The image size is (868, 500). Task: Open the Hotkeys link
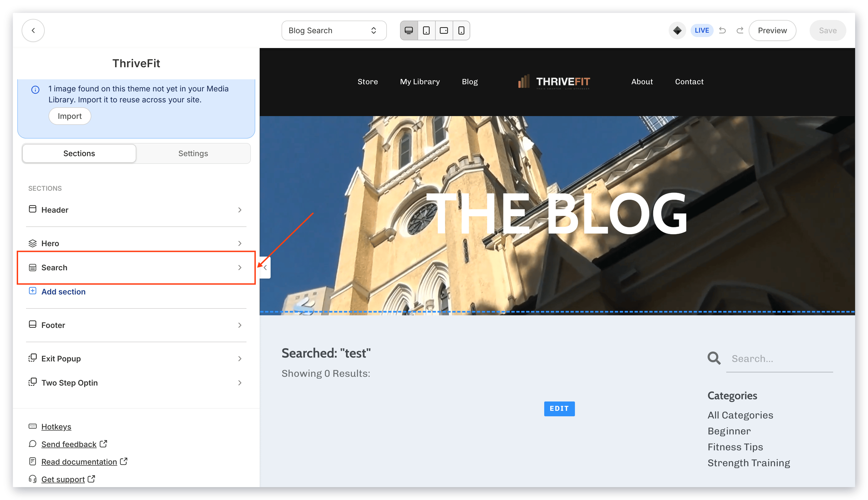pyautogui.click(x=56, y=426)
